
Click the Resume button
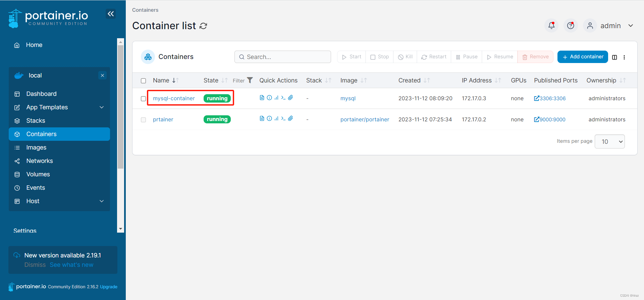(x=500, y=57)
